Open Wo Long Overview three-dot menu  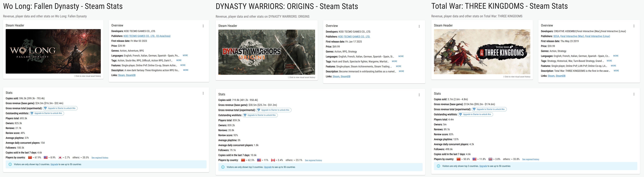203,26
